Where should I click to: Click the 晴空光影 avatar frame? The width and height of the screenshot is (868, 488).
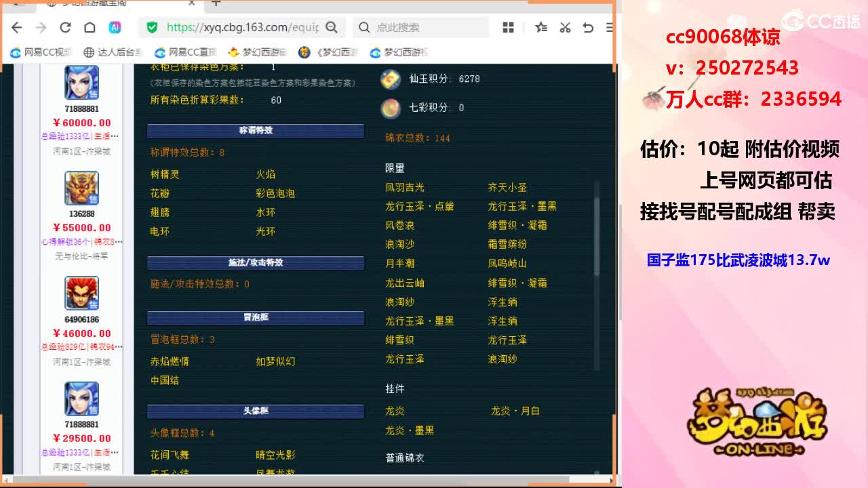coord(275,455)
